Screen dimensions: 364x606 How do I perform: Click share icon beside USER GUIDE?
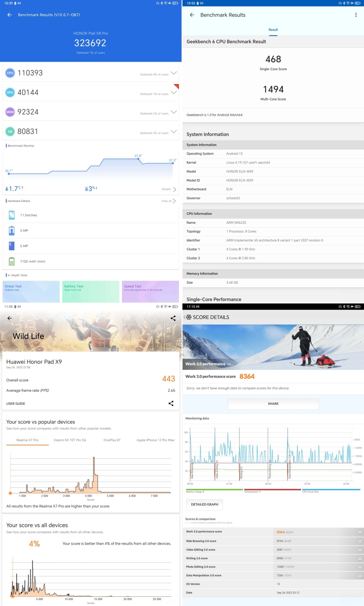pyautogui.click(x=171, y=403)
